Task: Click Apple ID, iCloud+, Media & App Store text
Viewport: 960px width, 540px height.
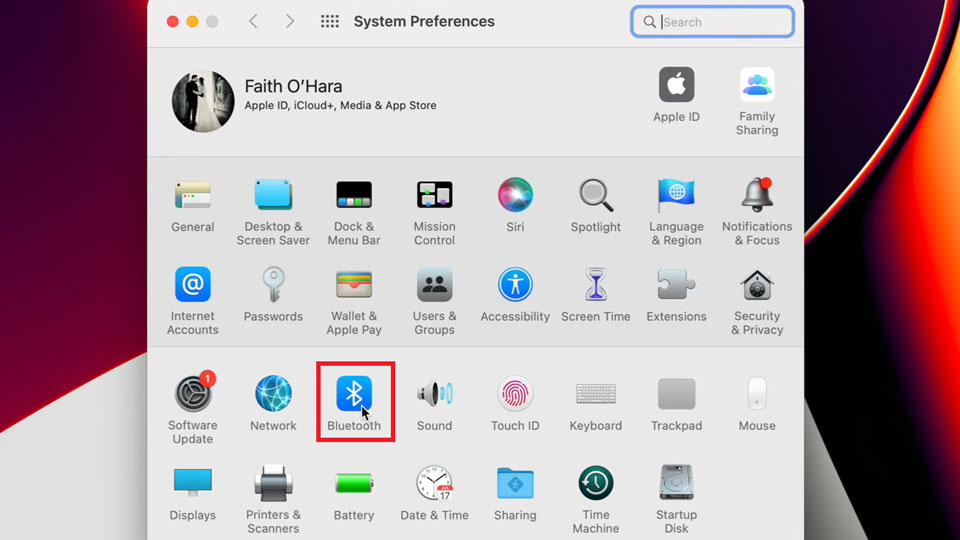Action: (x=340, y=105)
